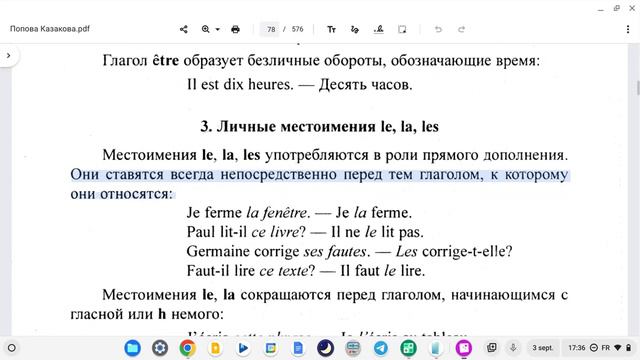This screenshot has height=360, width=640.
Task: Click highlighted text 'Они ставятся всегда непосредственно'
Action: pyautogui.click(x=205, y=175)
